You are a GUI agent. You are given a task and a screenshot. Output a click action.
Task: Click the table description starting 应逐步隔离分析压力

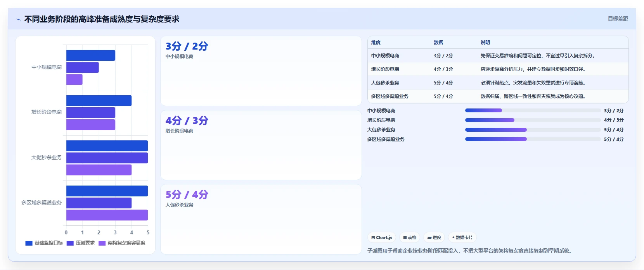pyautogui.click(x=533, y=69)
